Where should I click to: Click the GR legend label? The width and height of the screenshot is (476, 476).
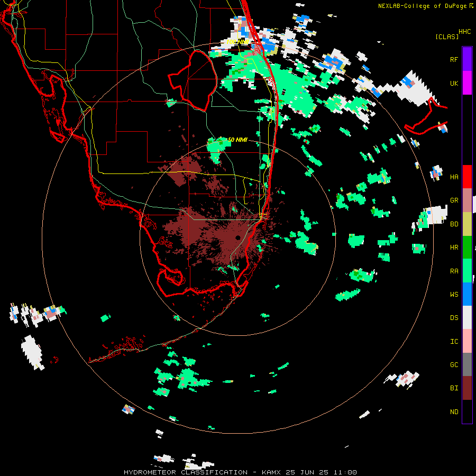454,200
